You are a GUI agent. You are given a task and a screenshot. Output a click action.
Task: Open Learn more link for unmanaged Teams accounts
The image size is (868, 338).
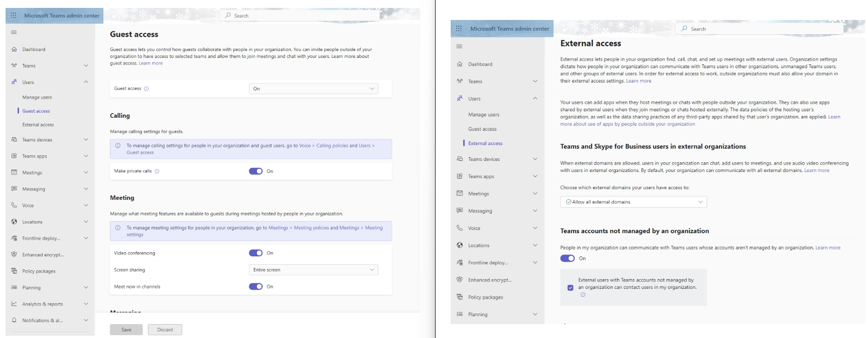pos(828,248)
